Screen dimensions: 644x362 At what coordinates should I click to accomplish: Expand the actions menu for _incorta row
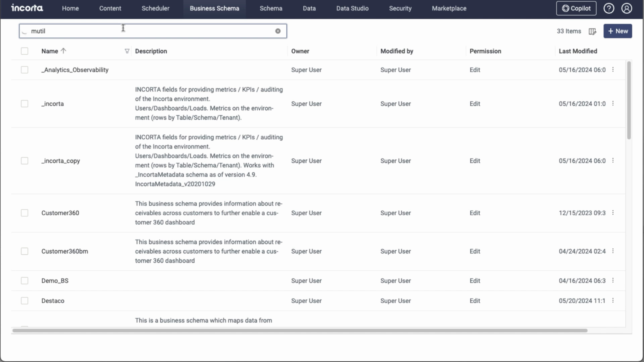click(x=613, y=103)
